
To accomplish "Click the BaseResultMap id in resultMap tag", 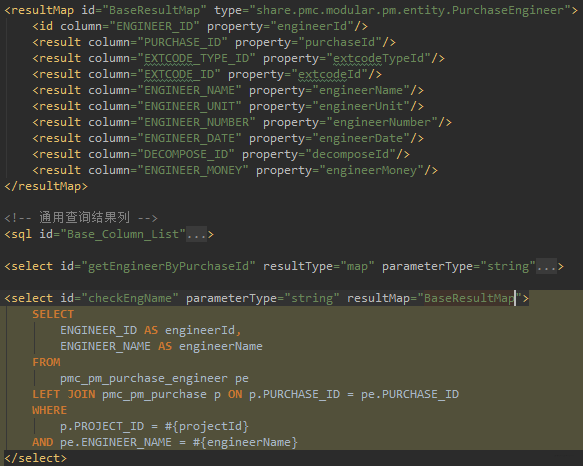I will [x=154, y=10].
